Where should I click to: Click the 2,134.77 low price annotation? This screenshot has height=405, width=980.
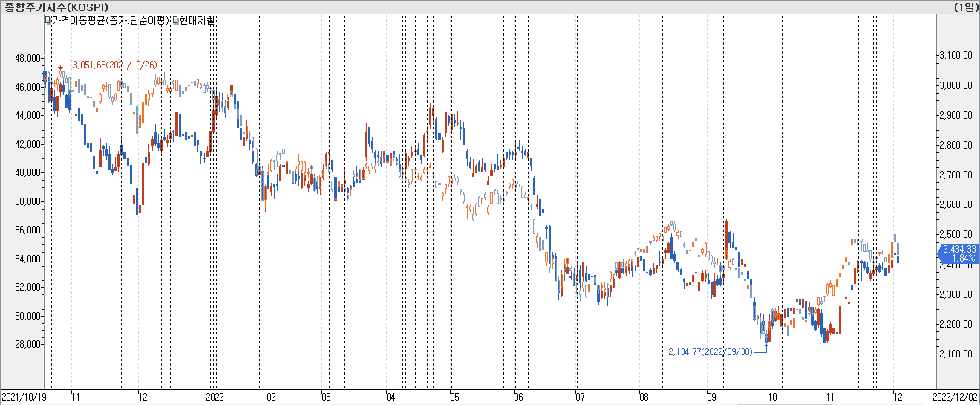(x=710, y=351)
